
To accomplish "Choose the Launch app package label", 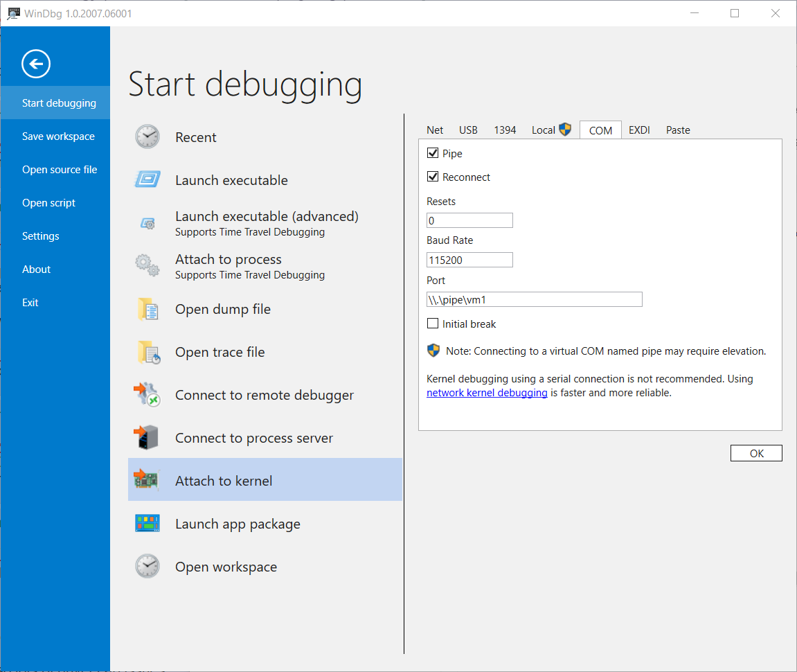I will 238,524.
